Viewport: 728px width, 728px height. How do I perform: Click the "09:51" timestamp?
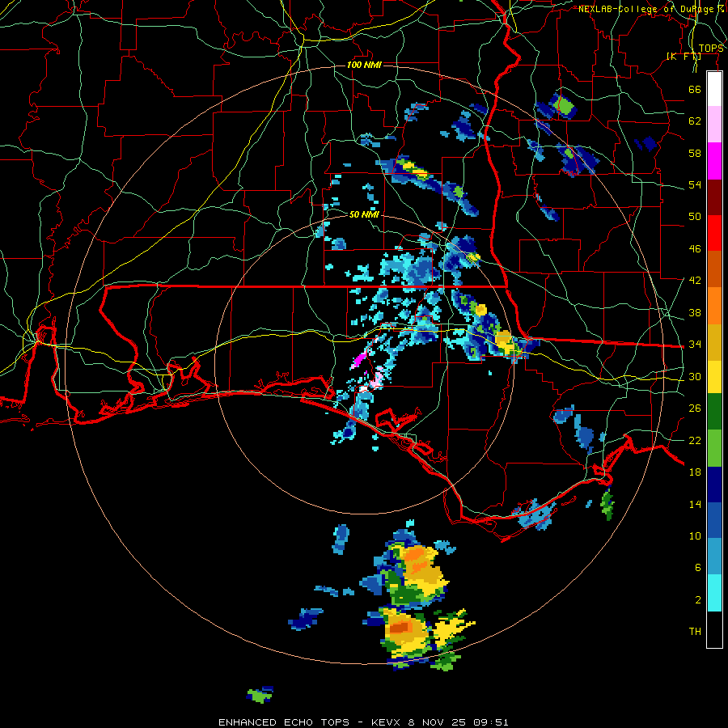491,722
